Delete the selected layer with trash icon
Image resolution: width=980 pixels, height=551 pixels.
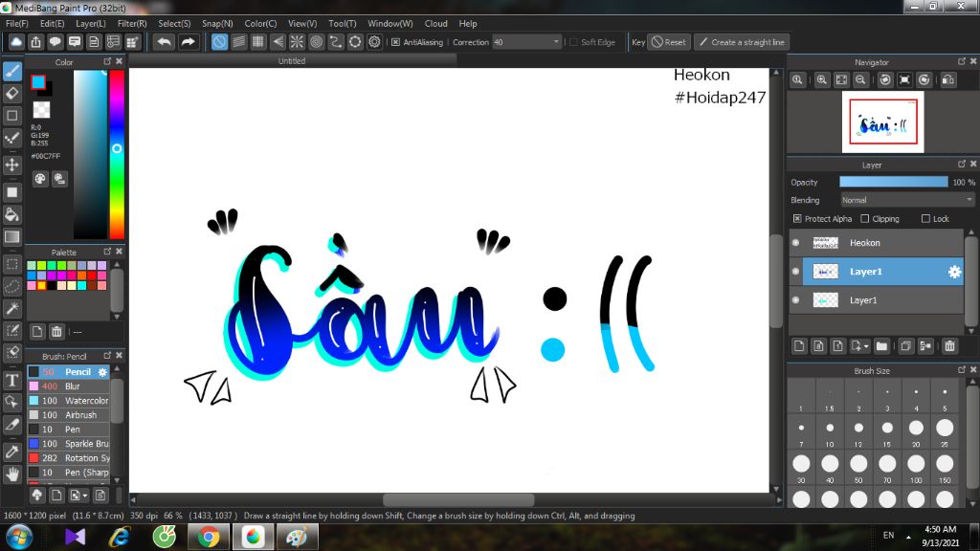950,346
